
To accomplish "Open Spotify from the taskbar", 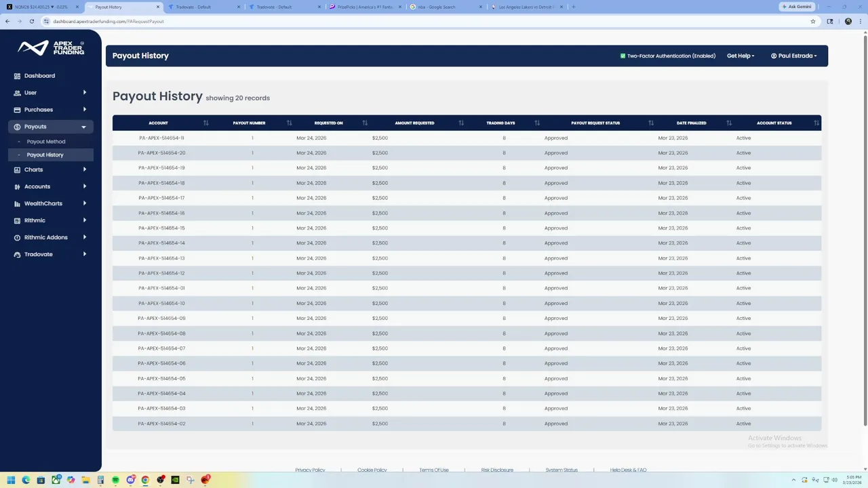I will point(115,480).
